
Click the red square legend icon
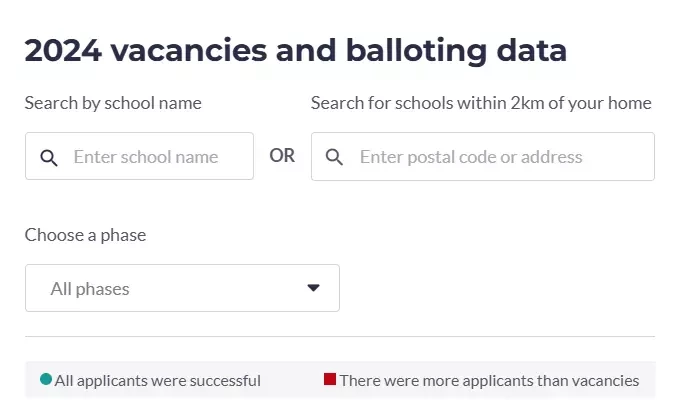coord(330,379)
